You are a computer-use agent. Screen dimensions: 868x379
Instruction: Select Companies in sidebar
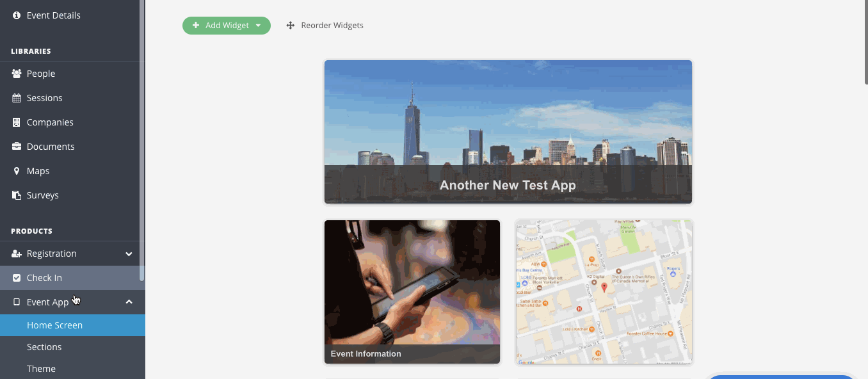[x=72, y=122]
